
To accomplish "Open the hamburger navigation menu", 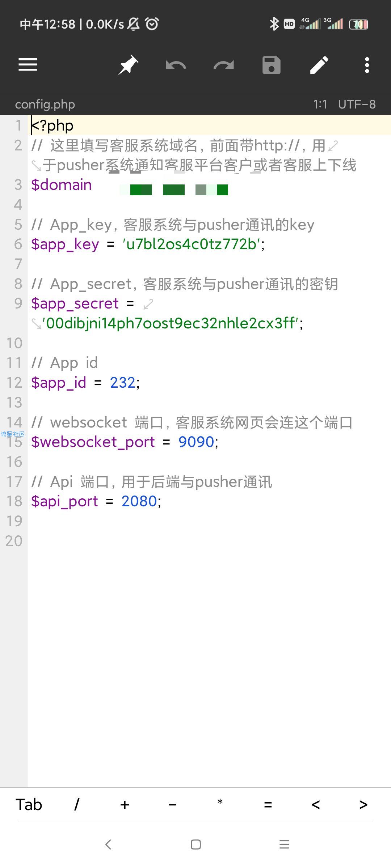I will point(28,65).
